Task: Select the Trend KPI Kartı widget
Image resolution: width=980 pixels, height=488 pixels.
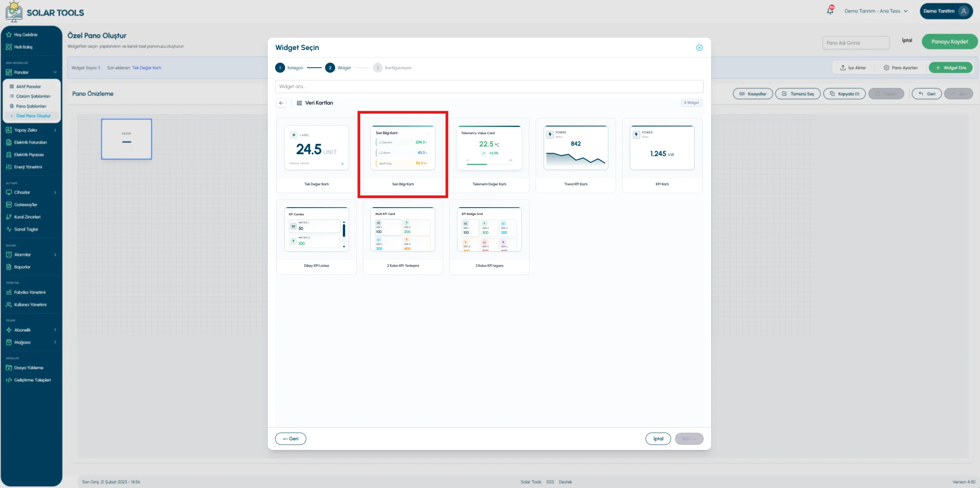Action: (576, 155)
